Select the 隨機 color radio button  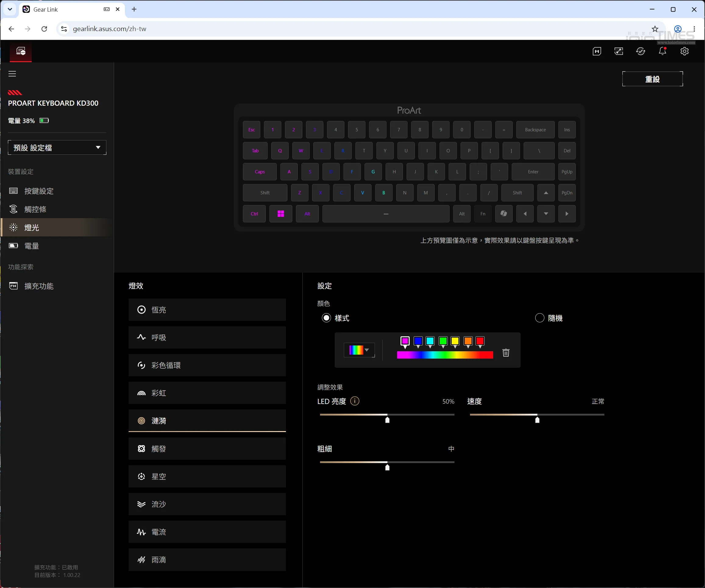click(539, 318)
